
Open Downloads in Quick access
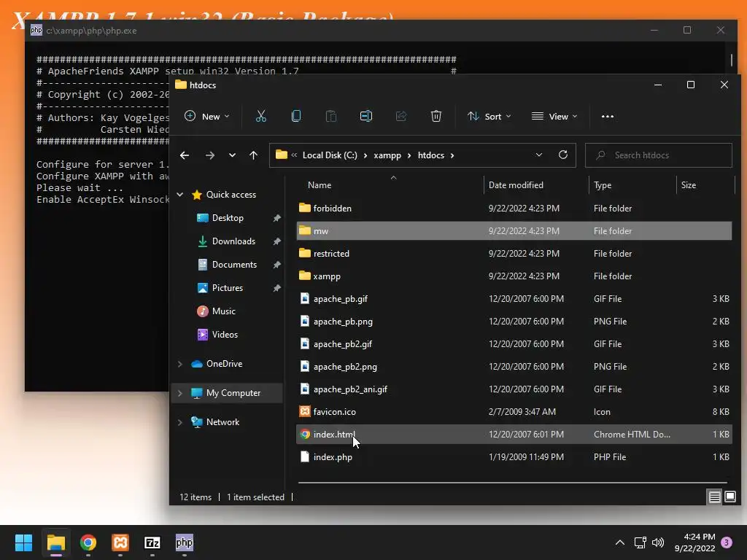pyautogui.click(x=233, y=241)
